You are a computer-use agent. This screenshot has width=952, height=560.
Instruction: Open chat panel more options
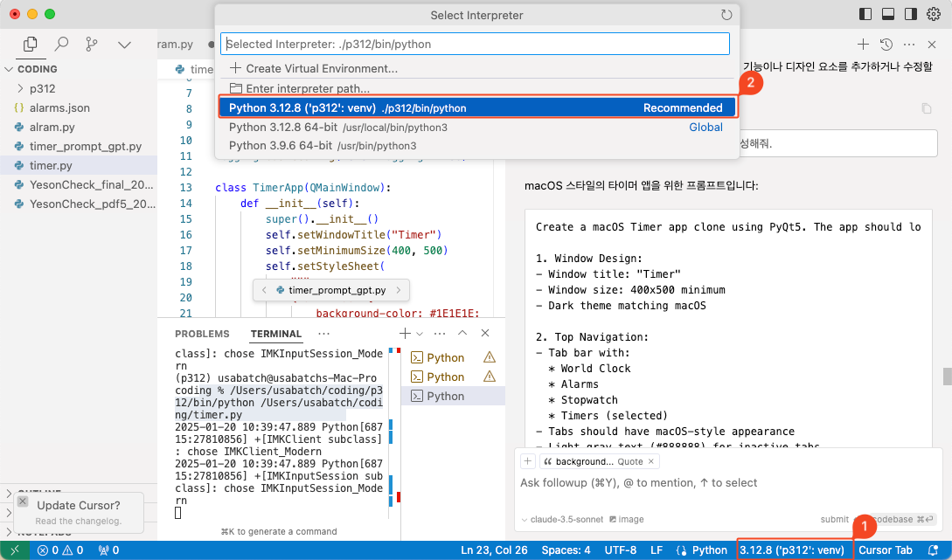point(909,45)
